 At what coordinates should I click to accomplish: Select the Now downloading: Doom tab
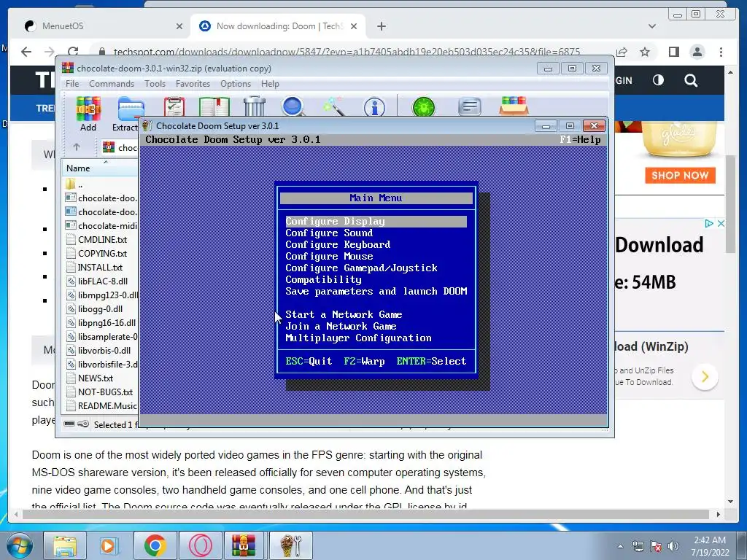(278, 26)
